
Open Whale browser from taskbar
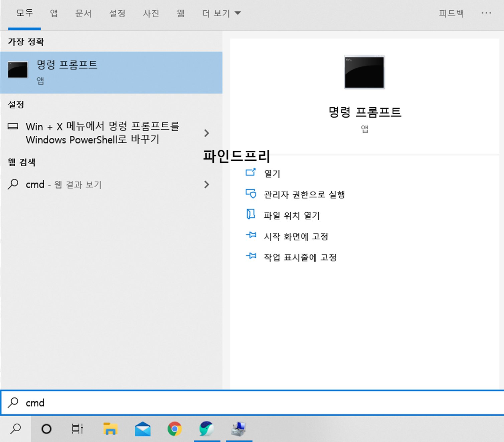point(207,429)
